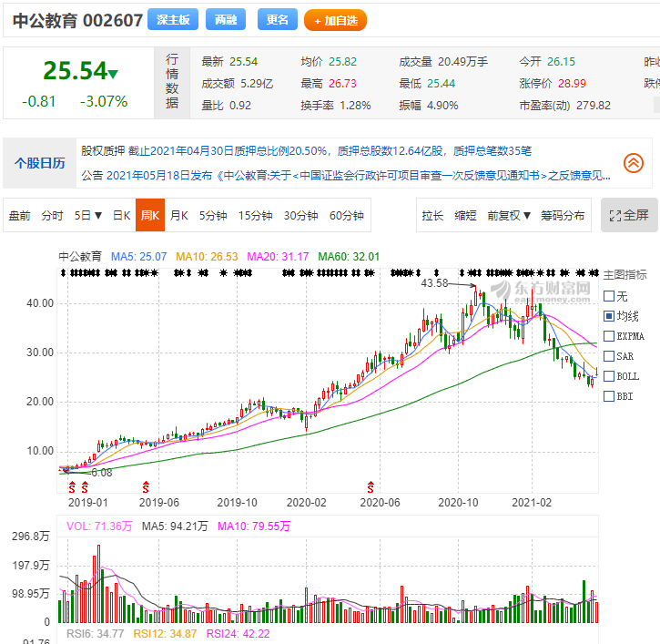This screenshot has height=644, width=660.
Task: Open the 前复权 adjustment dropdown
Action: tap(509, 216)
